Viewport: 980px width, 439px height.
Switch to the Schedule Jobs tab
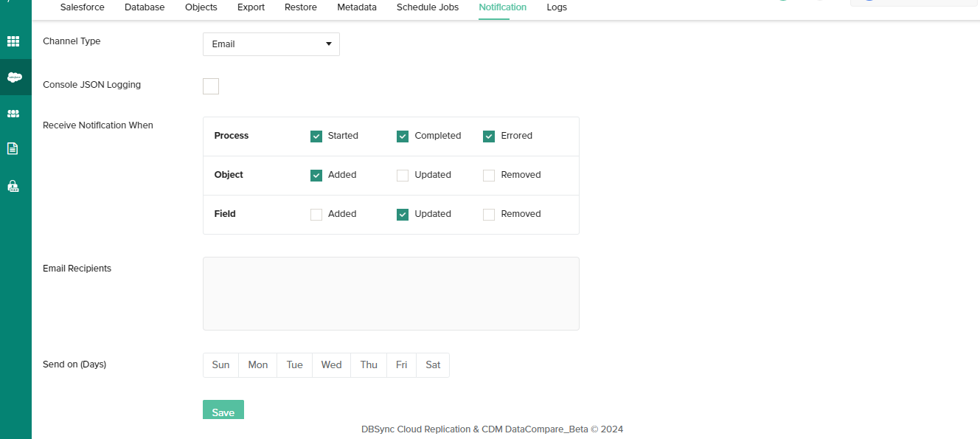(428, 7)
